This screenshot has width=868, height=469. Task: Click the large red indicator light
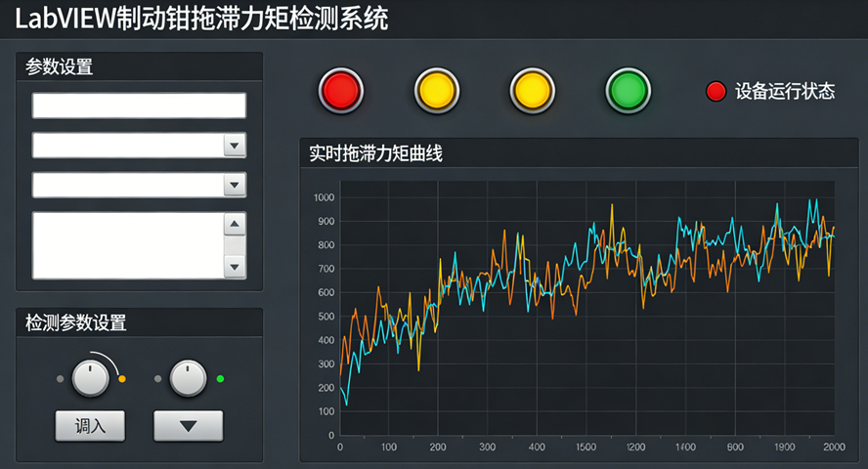pos(340,91)
